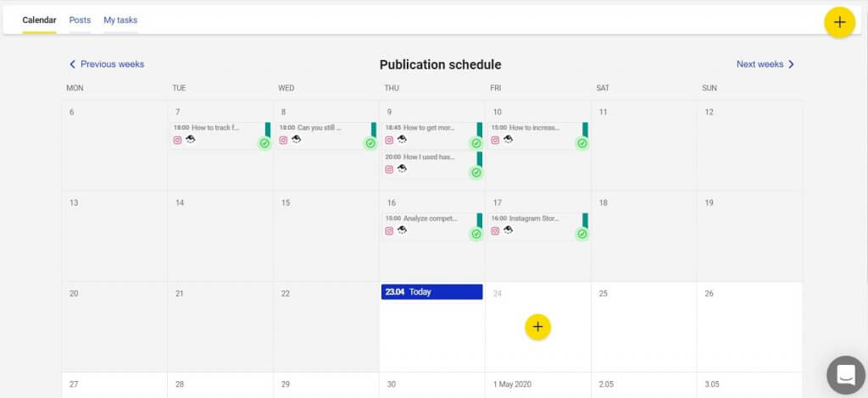Screen dimensions: 868x398
Task: Click date number 6
Action: click(71, 113)
